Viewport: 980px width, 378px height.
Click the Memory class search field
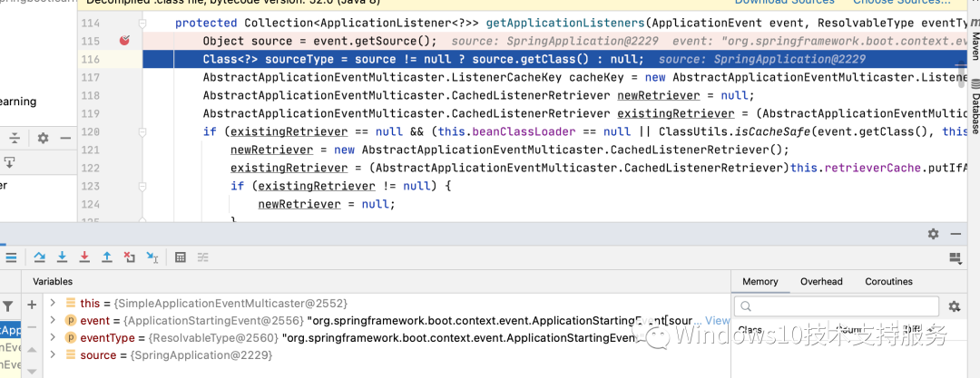pyautogui.click(x=837, y=306)
